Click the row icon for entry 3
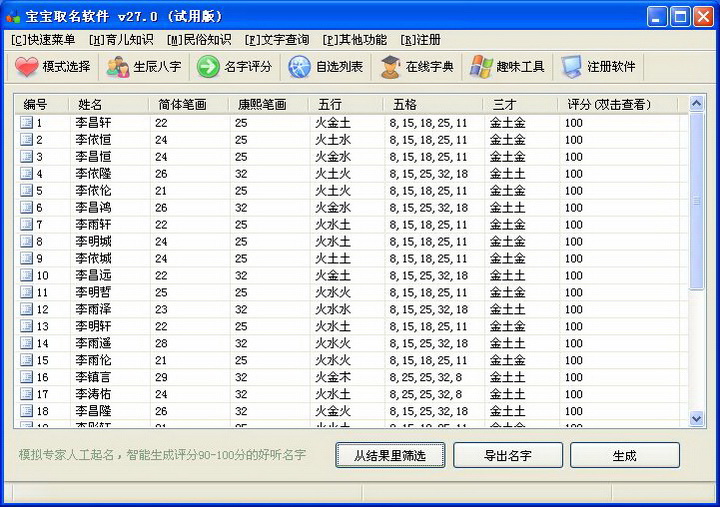 tap(27, 157)
